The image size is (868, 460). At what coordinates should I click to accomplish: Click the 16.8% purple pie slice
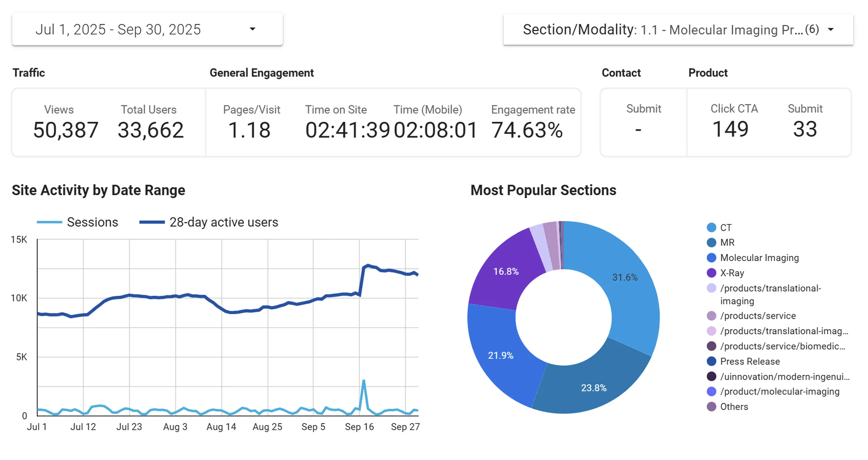(506, 271)
